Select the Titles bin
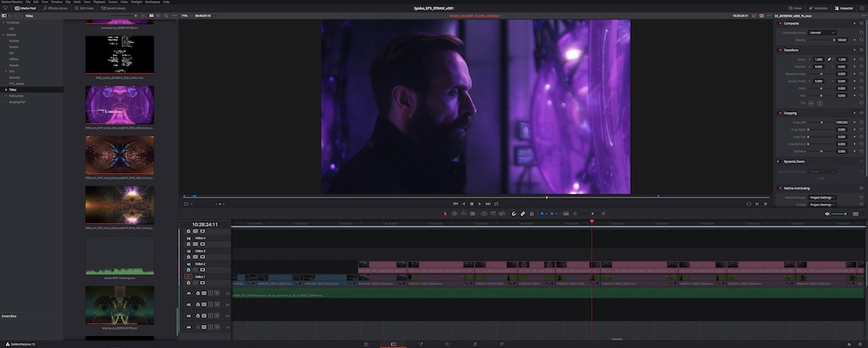Screen dimensions: 868x348 click(31, 90)
